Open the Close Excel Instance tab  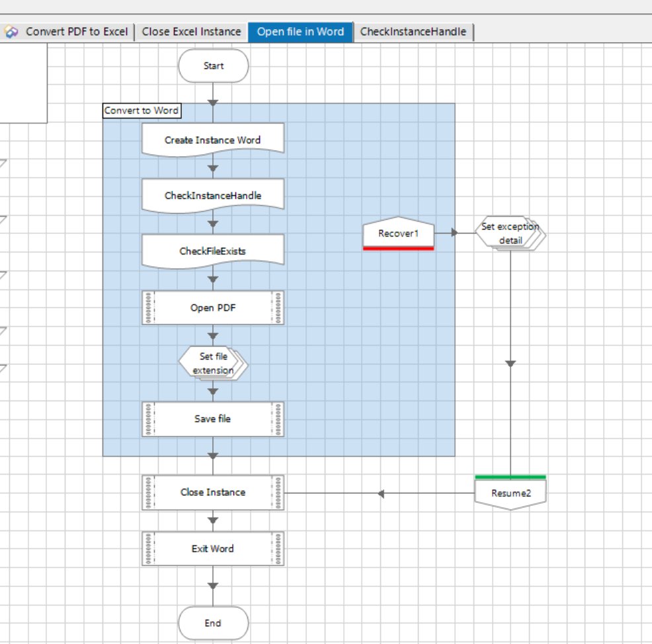coord(191,32)
